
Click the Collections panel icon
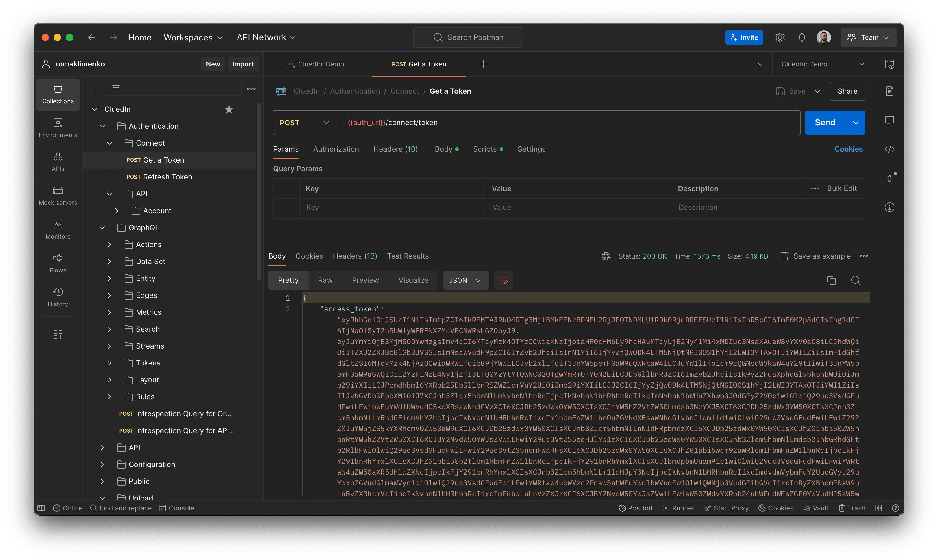point(58,93)
